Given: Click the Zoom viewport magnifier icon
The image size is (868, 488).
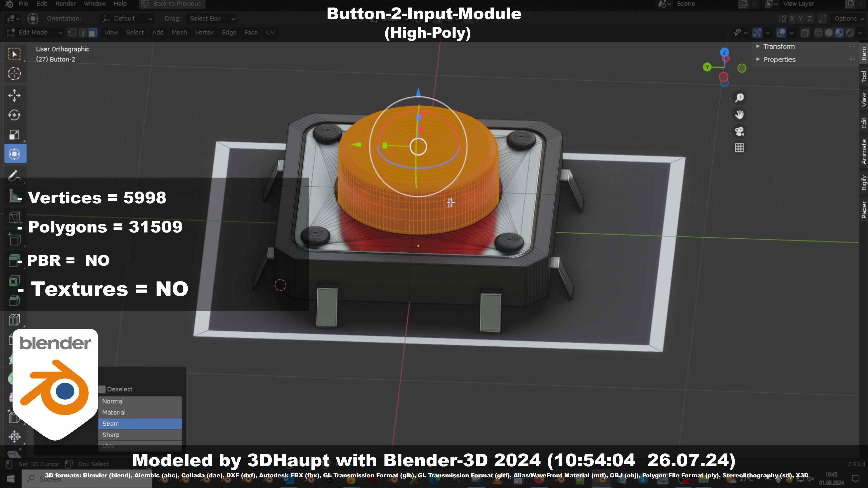Looking at the screenshot, I should click(x=739, y=98).
